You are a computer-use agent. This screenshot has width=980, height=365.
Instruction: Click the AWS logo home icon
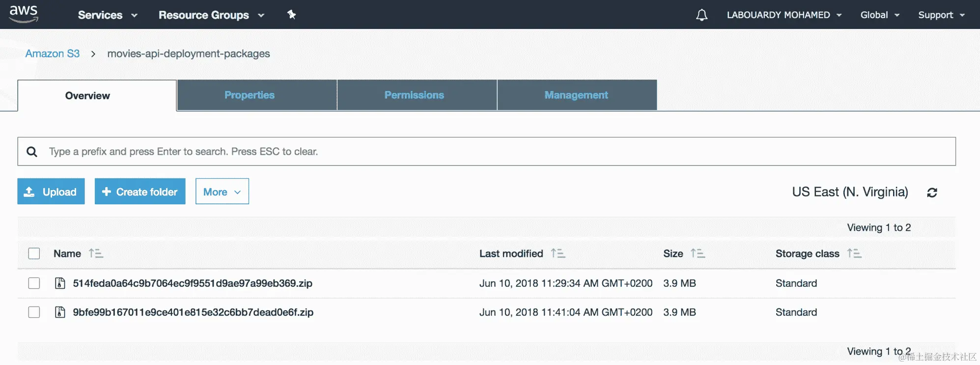(x=23, y=14)
